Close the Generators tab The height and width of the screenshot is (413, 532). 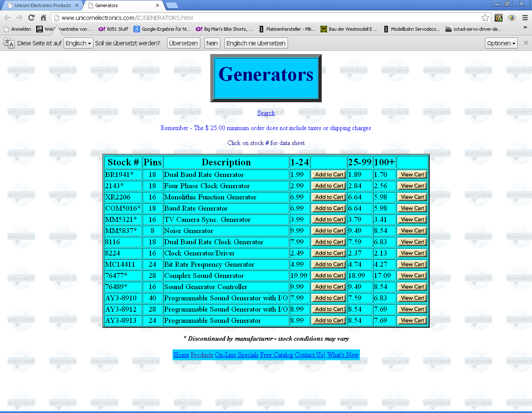pos(158,5)
